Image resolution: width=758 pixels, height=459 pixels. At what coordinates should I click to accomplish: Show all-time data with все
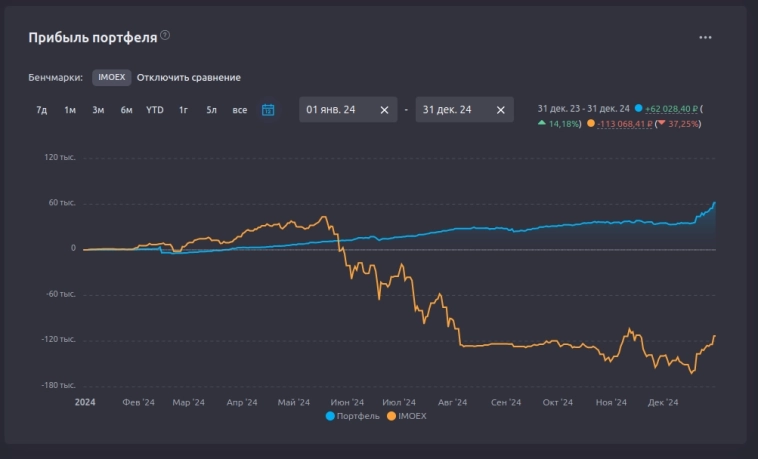[239, 110]
